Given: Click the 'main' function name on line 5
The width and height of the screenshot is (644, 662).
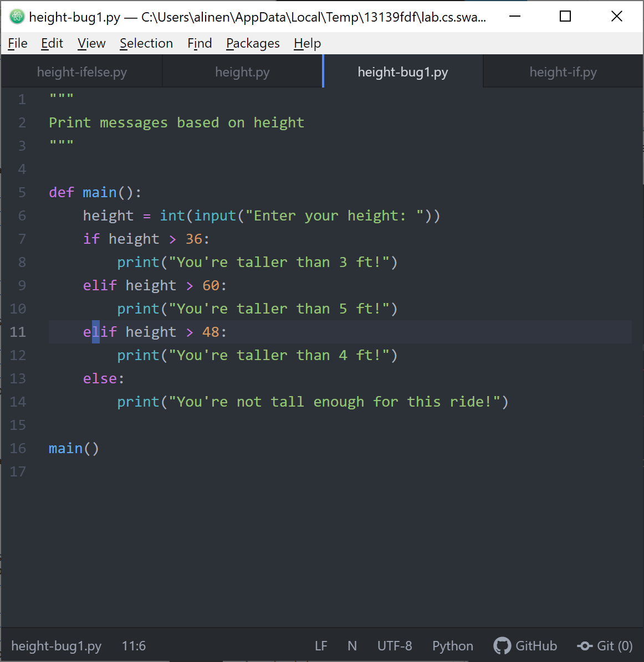Looking at the screenshot, I should pyautogui.click(x=100, y=193).
